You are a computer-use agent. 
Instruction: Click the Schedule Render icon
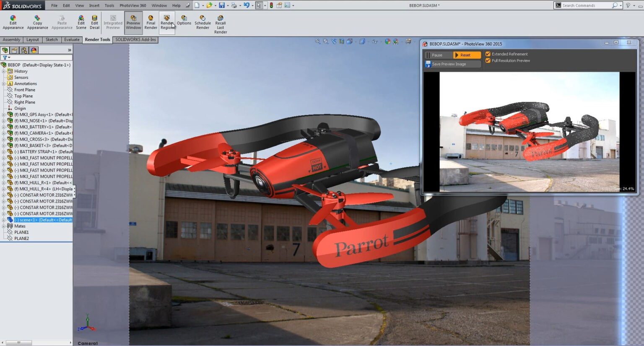point(203,22)
